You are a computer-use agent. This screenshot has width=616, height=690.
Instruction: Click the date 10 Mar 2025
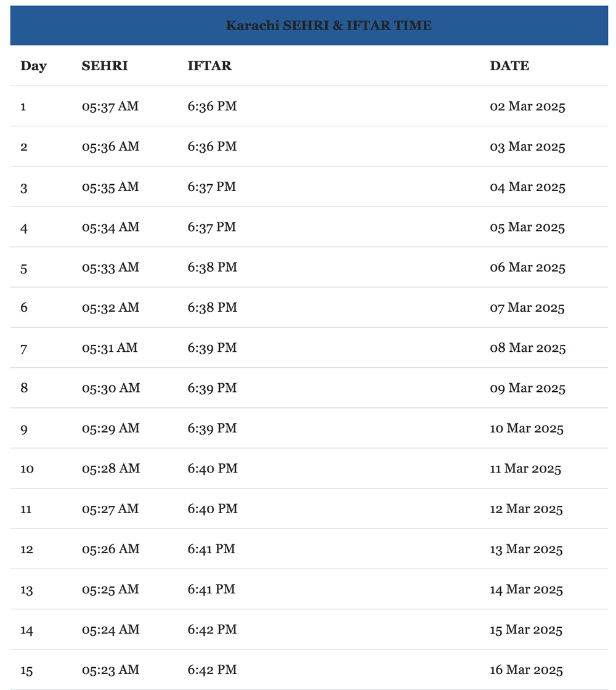pyautogui.click(x=527, y=428)
